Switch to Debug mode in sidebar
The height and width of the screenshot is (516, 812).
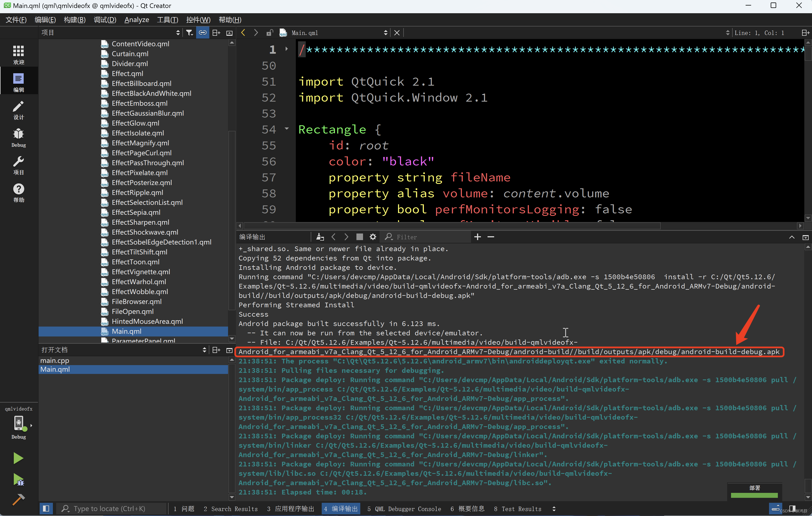(18, 138)
